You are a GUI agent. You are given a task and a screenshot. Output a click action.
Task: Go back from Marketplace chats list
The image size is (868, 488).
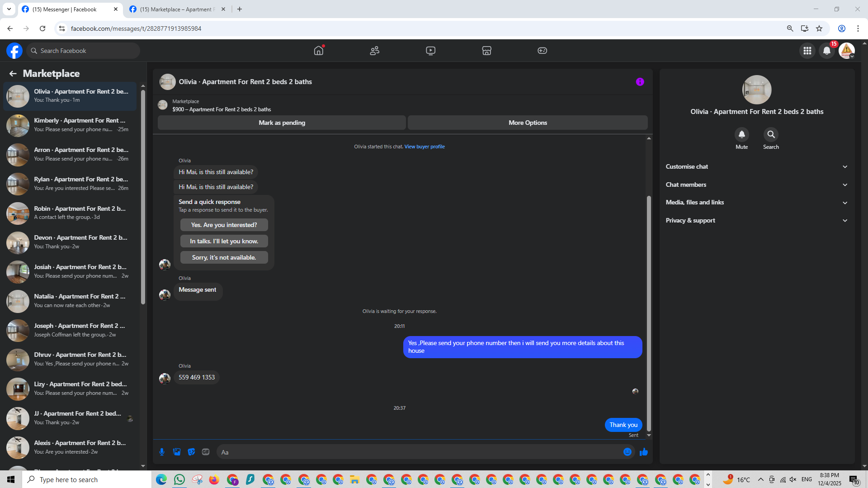[13, 74]
